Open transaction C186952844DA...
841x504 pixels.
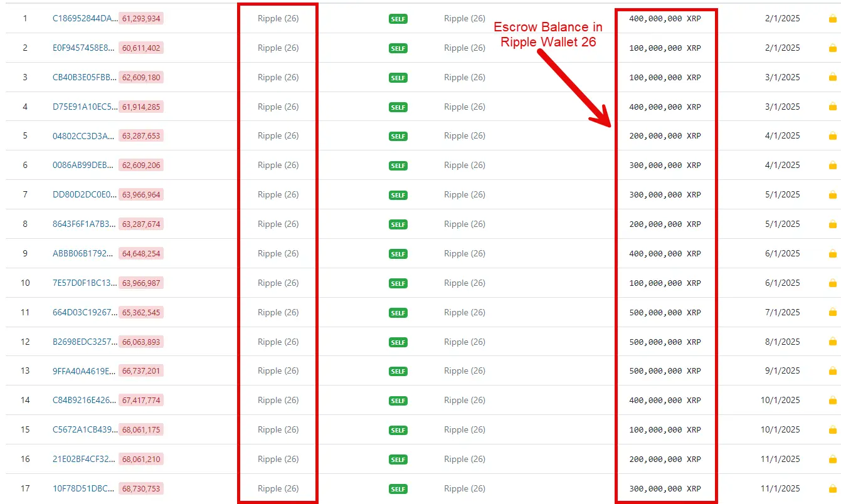pyautogui.click(x=85, y=19)
